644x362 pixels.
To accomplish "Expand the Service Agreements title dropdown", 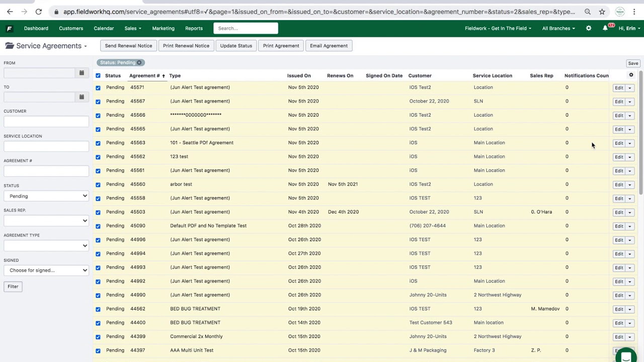I will [86, 46].
